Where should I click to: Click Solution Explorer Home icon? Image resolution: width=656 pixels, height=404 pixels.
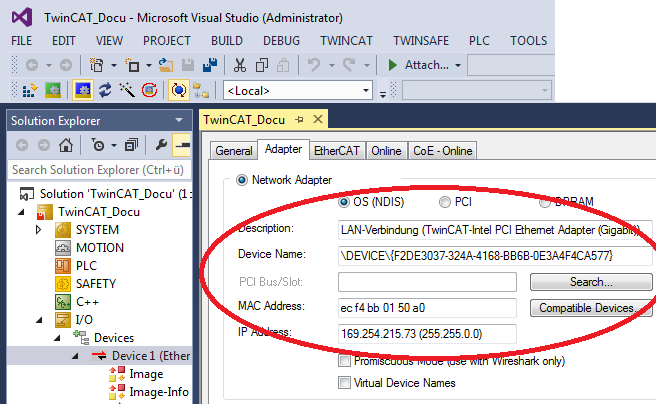66,145
